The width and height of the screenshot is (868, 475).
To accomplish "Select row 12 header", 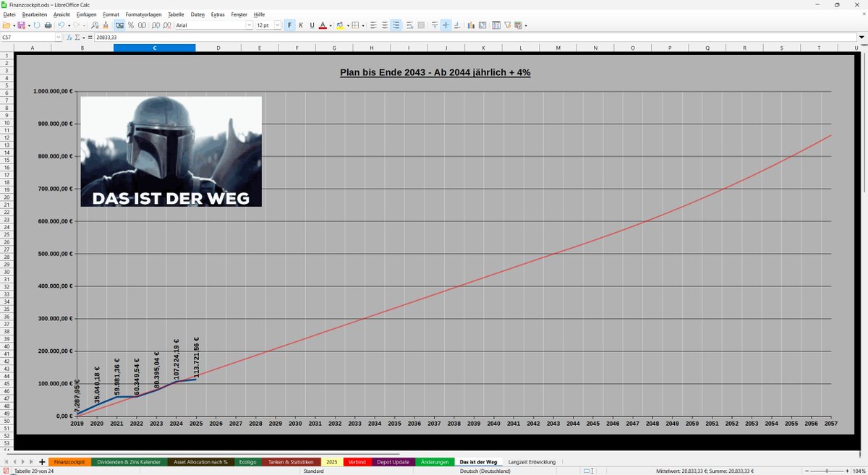I will [x=7, y=137].
